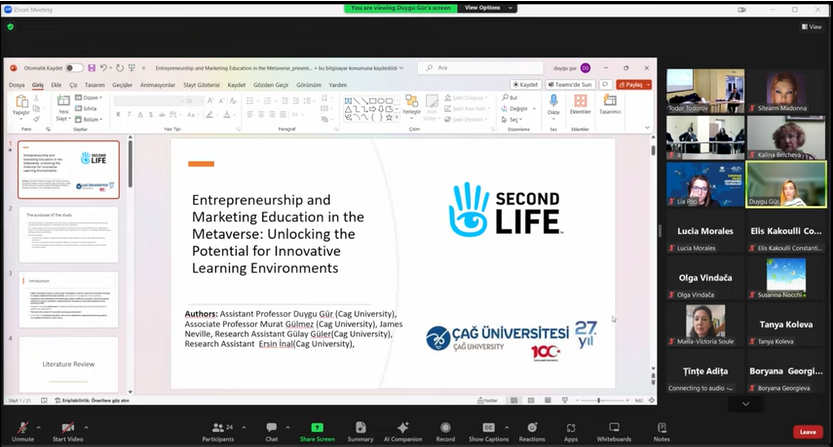Image resolution: width=833 pixels, height=447 pixels.
Task: Click the Kaydet record button near Paylaş
Action: [525, 85]
